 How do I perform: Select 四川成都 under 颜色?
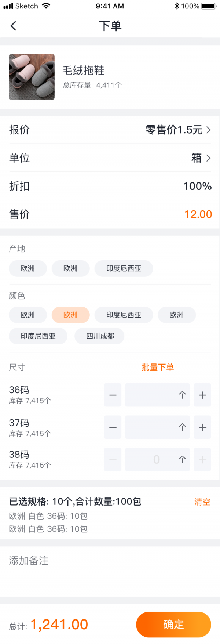(x=99, y=336)
